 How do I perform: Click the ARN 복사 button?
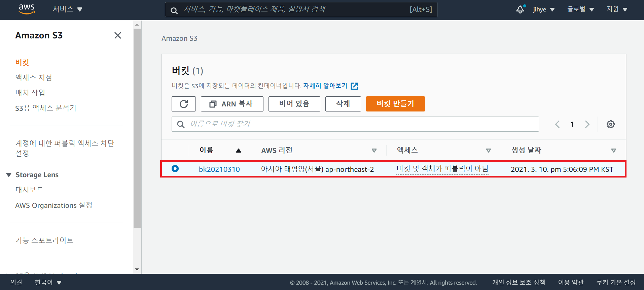point(232,104)
